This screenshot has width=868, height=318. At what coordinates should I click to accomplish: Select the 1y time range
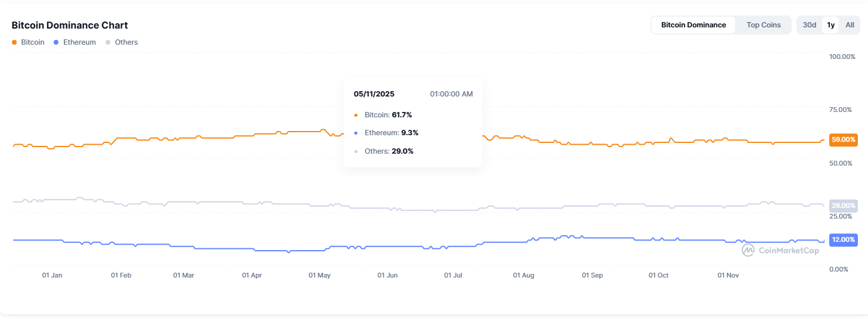click(x=830, y=25)
